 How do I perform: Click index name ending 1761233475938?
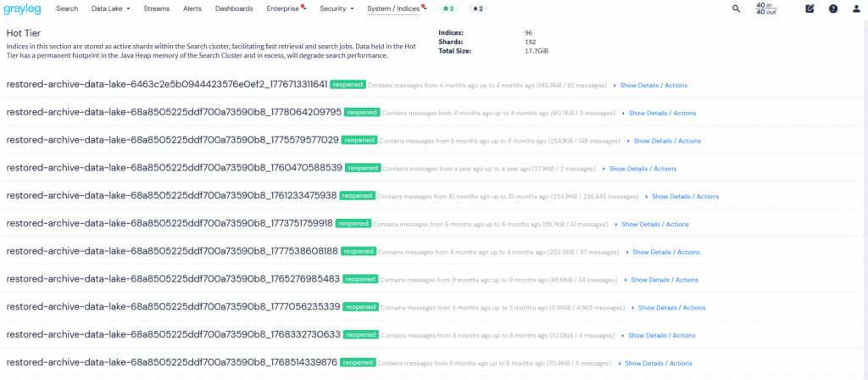[x=171, y=196]
